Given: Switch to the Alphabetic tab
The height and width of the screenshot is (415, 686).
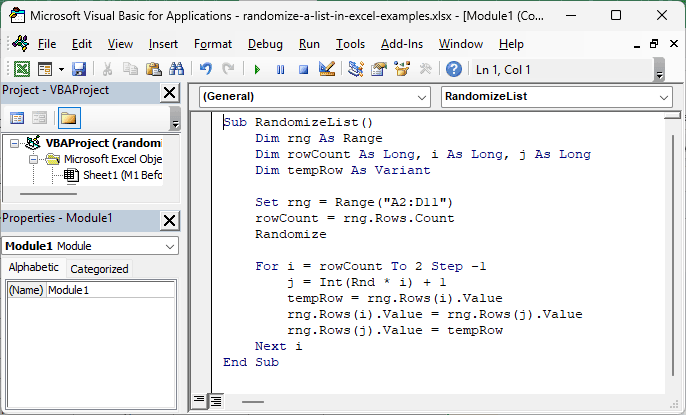Looking at the screenshot, I should pyautogui.click(x=34, y=267).
